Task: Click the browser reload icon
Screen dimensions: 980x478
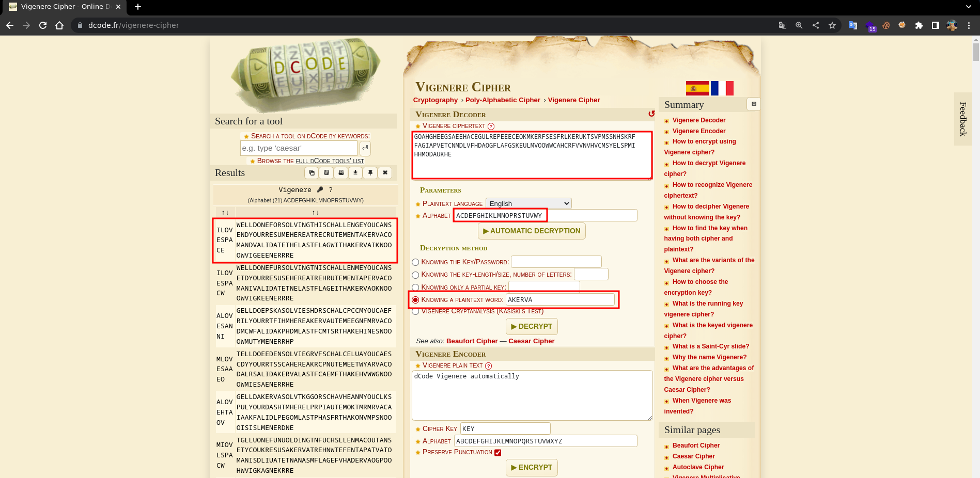Action: pos(43,25)
